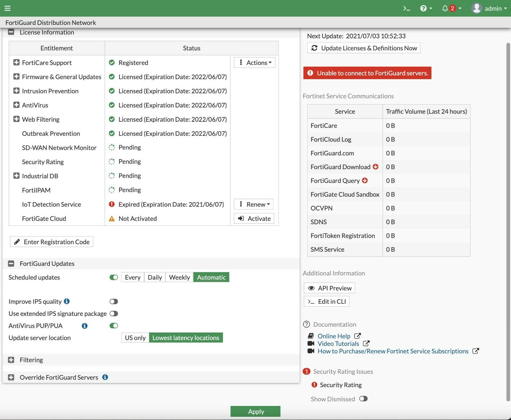Click the green check icon for AntiVirus license
Viewport: 511px width, 420px height.
click(x=111, y=105)
